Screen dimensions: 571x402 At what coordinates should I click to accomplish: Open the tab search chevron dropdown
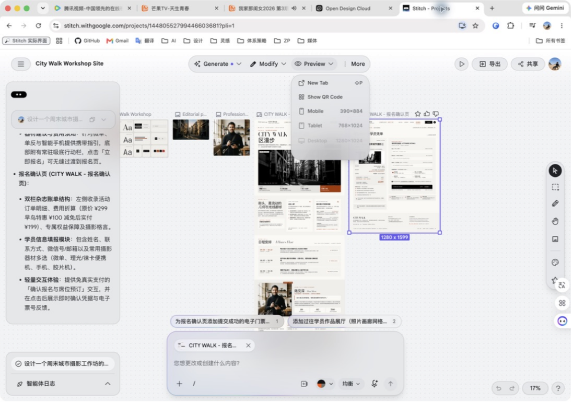pos(43,8)
